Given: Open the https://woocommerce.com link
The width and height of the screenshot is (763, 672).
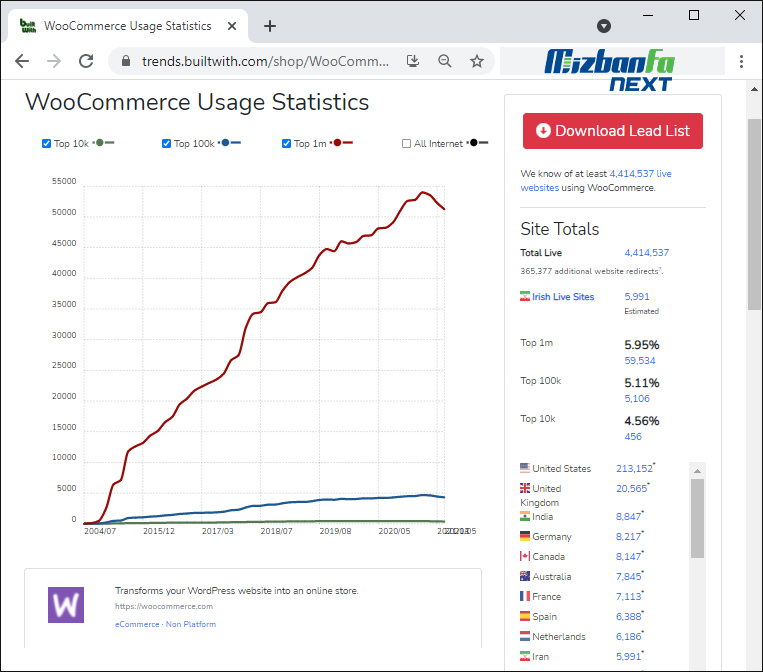Looking at the screenshot, I should tap(164, 606).
